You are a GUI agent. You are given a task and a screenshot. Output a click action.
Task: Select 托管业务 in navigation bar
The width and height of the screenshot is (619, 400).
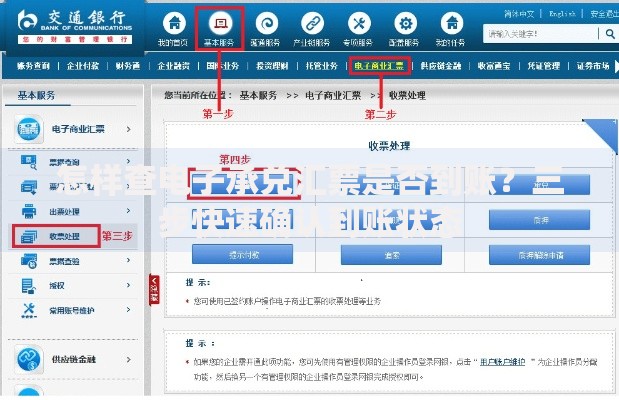pyautogui.click(x=322, y=66)
